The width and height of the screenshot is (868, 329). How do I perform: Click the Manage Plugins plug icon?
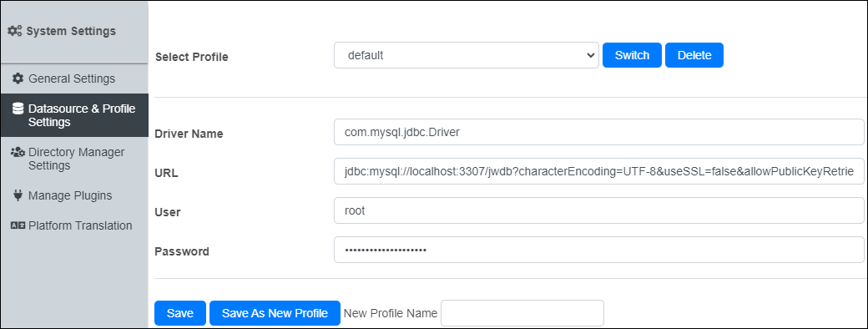(18, 195)
